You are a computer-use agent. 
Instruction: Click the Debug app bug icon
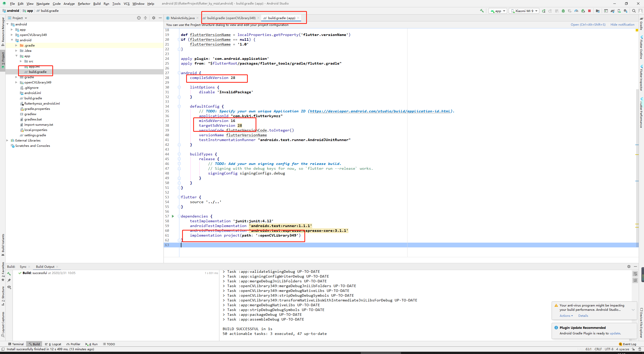tap(563, 11)
